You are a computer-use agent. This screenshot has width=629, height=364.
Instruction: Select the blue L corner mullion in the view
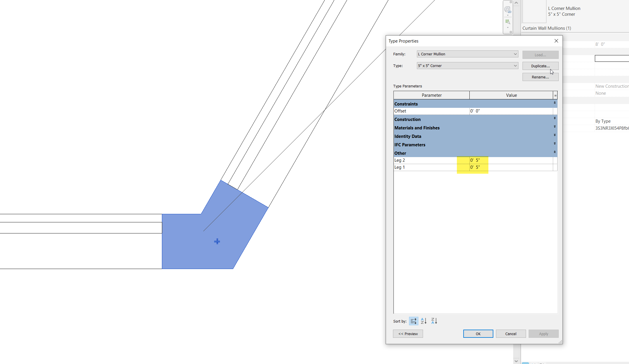(x=217, y=241)
